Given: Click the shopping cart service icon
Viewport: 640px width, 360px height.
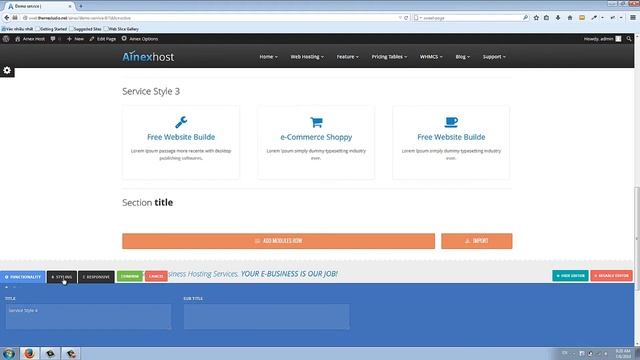Looking at the screenshot, I should [x=316, y=122].
